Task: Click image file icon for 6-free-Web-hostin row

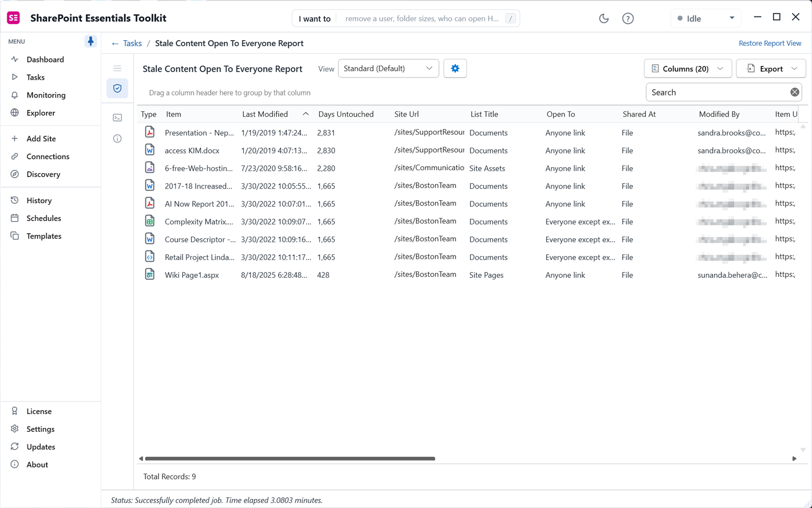Action: click(150, 168)
